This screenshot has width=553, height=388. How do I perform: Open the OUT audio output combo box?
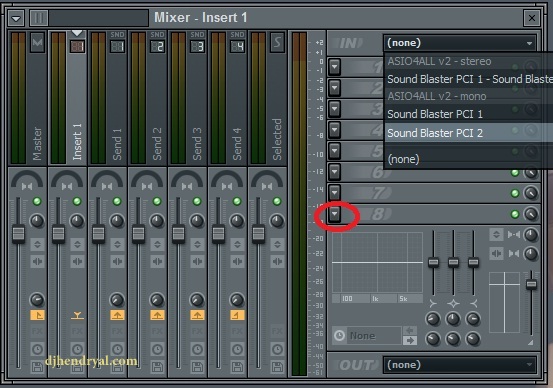coord(460,365)
